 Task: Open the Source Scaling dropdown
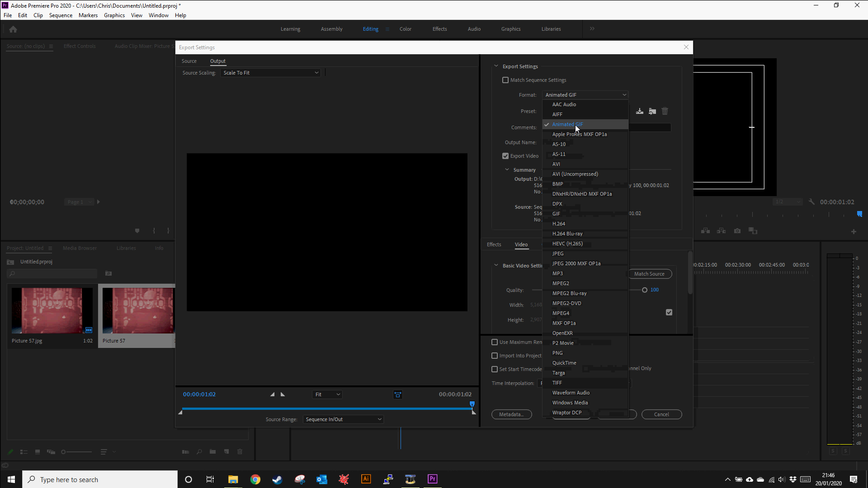pos(270,73)
